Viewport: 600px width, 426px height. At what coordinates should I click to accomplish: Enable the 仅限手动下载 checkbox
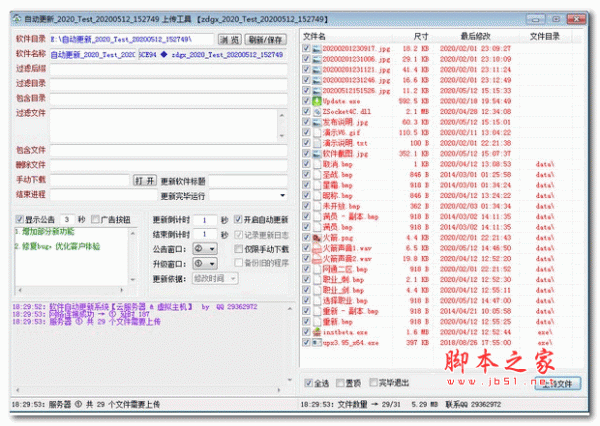(238, 249)
